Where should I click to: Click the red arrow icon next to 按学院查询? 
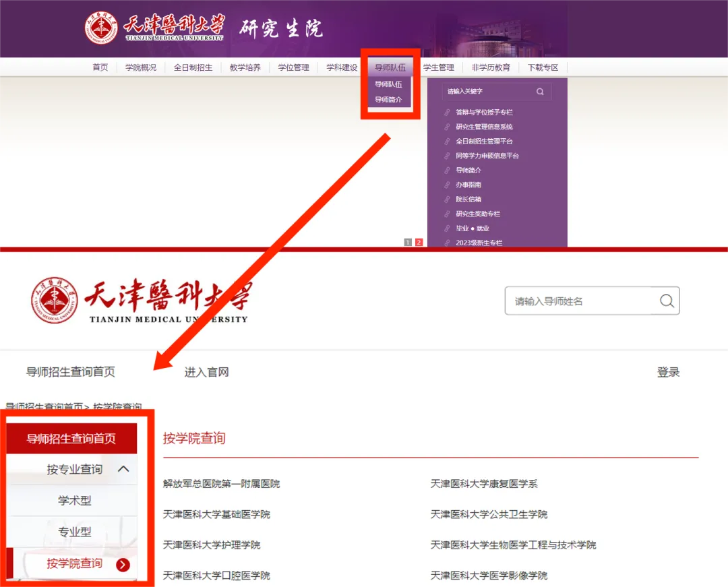tap(123, 564)
